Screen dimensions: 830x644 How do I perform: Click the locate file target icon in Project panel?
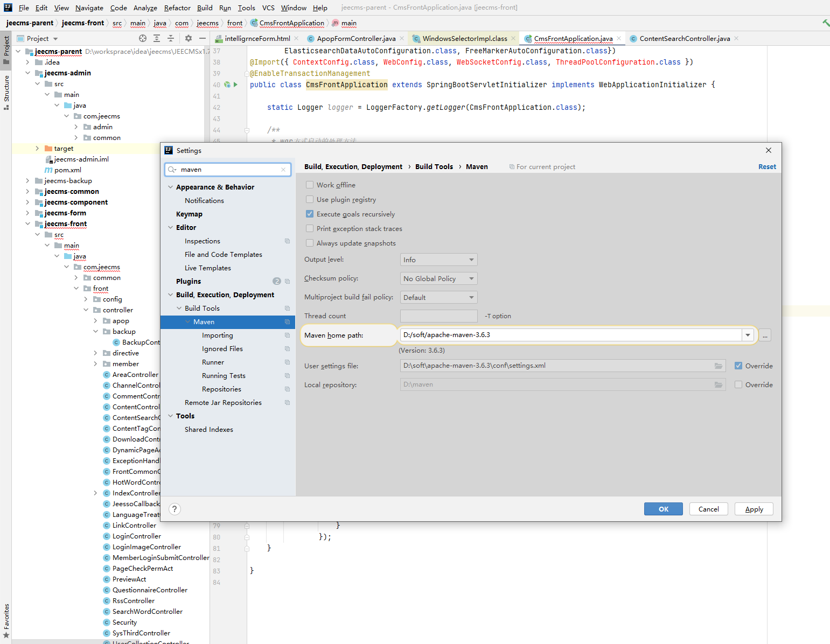143,38
